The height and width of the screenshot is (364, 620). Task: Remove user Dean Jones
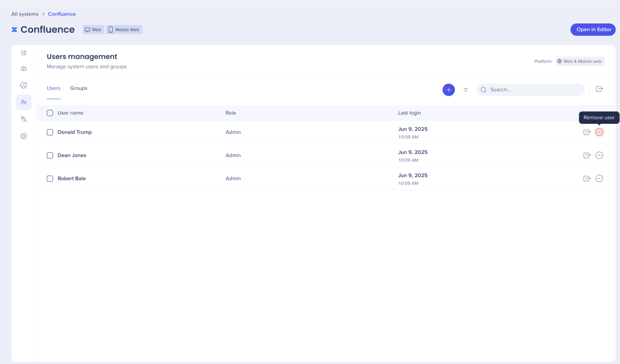599,155
